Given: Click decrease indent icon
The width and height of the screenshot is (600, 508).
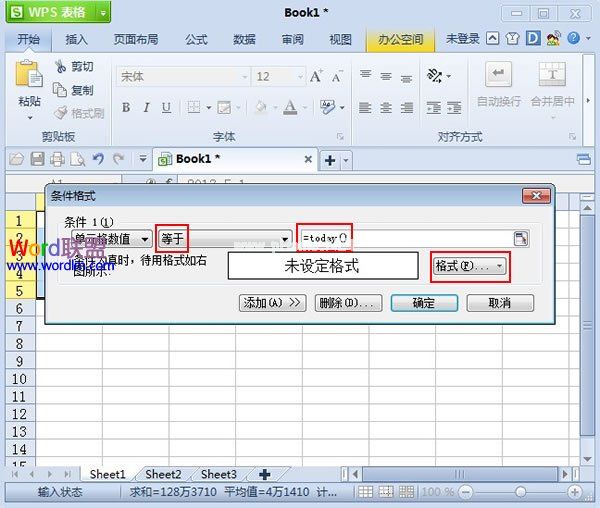Looking at the screenshot, I should pyautogui.click(x=434, y=108).
